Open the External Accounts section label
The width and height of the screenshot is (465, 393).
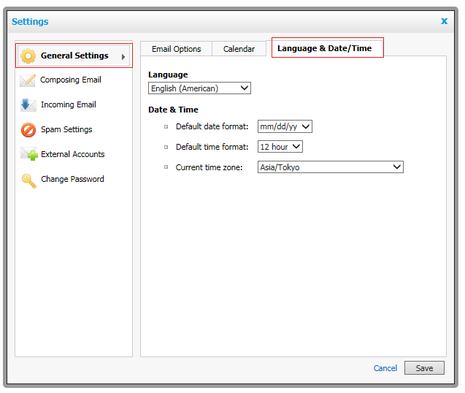[x=73, y=154]
